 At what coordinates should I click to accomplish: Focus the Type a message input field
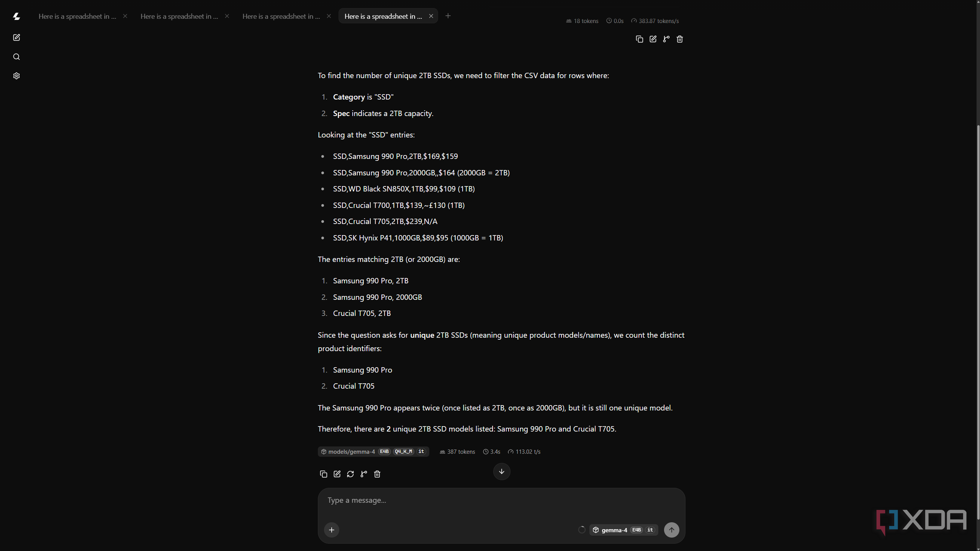[x=501, y=500]
